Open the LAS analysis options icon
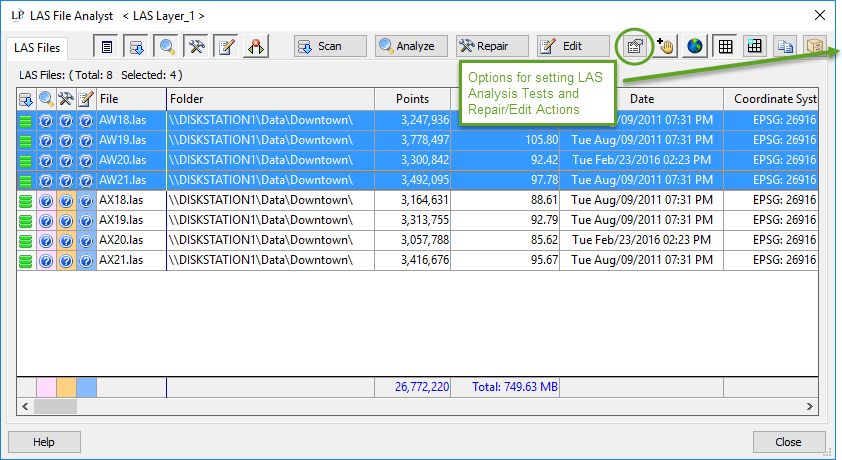 [x=635, y=47]
